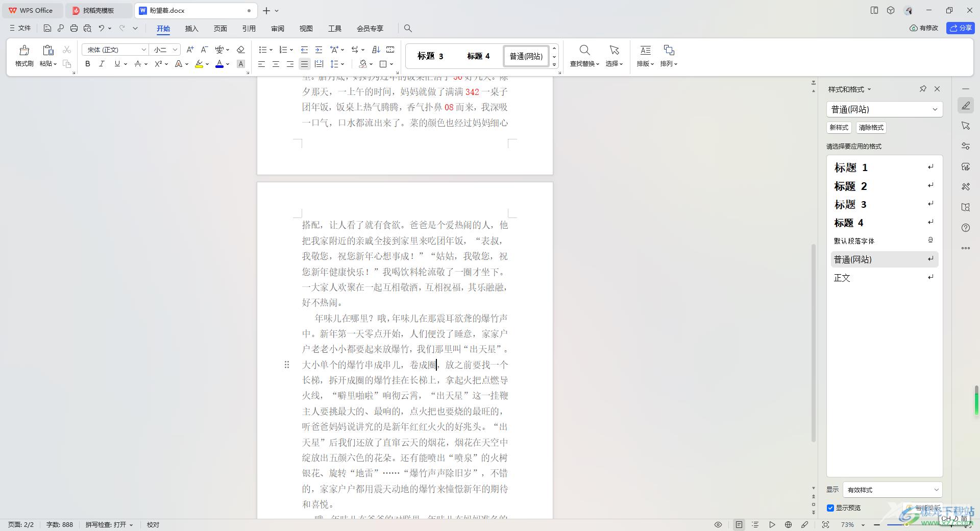Open the 插入 (Insert) tab
980x531 pixels.
coord(191,29)
